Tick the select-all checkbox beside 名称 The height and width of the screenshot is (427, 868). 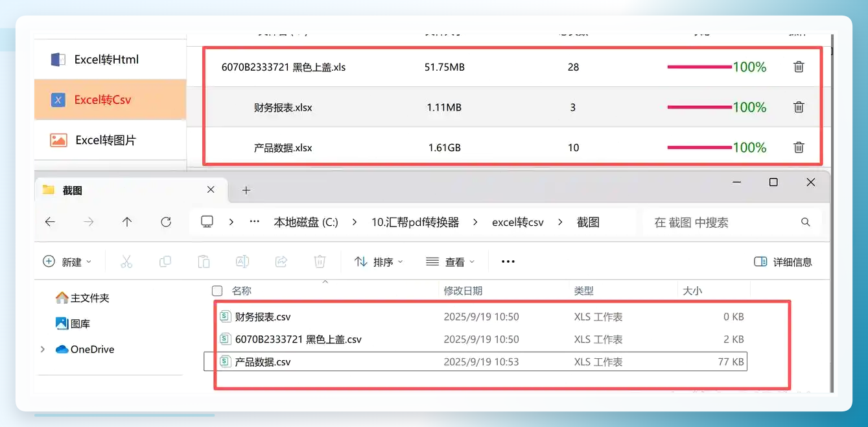pyautogui.click(x=217, y=291)
